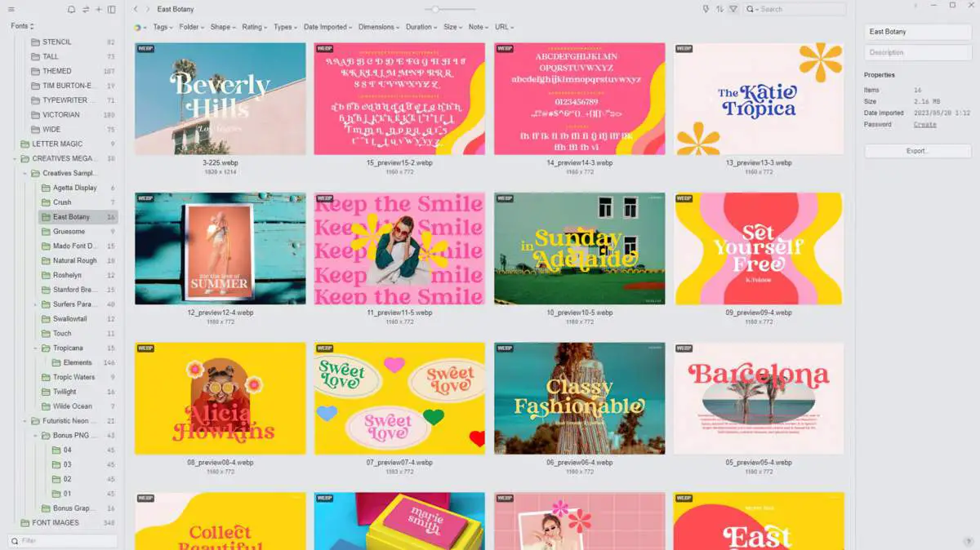
Task: Open the color filter circle
Action: (140, 27)
